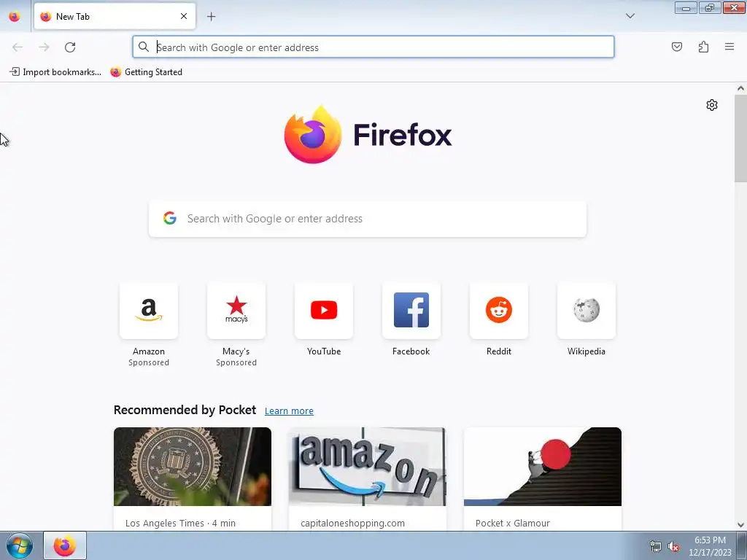Click the scrollbar down arrow
Screen dimensions: 747x560
(x=740, y=525)
